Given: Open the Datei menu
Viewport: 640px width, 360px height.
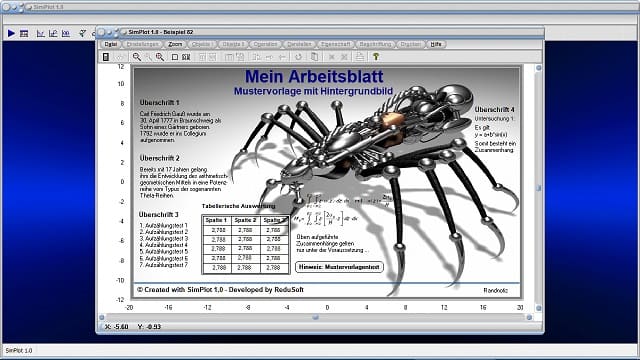Looking at the screenshot, I should point(111,44).
